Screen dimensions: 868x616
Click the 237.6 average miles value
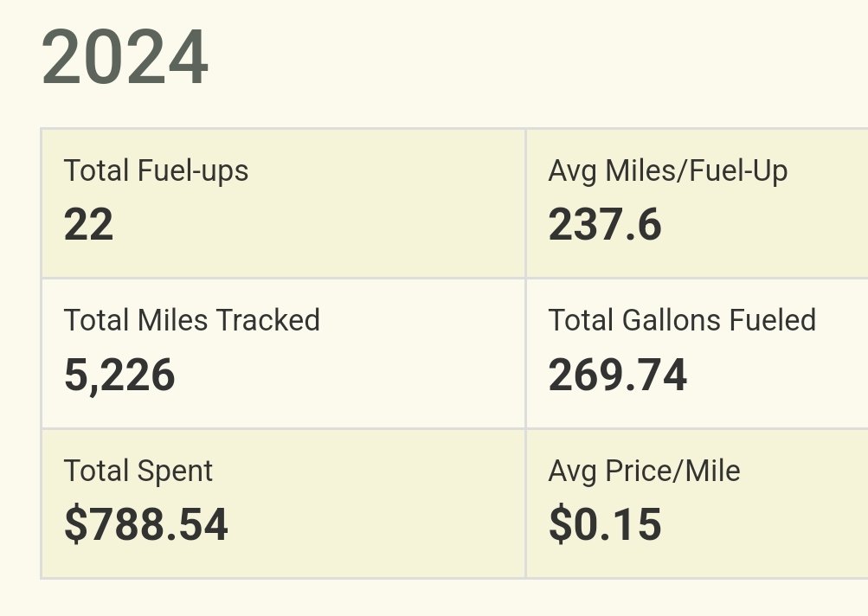point(605,224)
